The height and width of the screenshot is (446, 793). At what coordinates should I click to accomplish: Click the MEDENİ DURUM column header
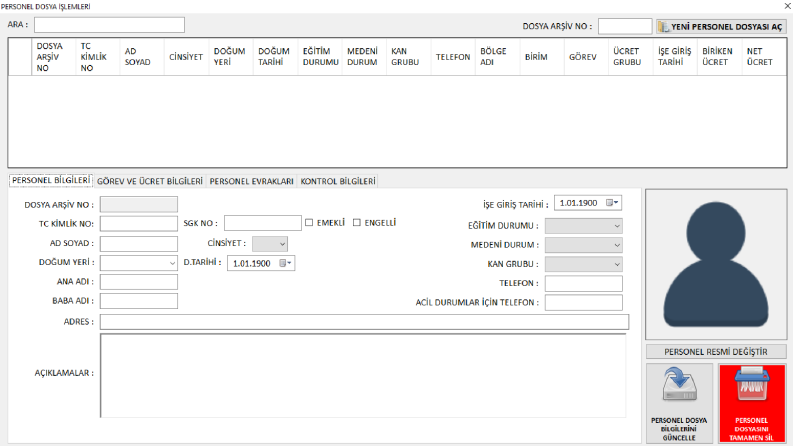[364, 57]
